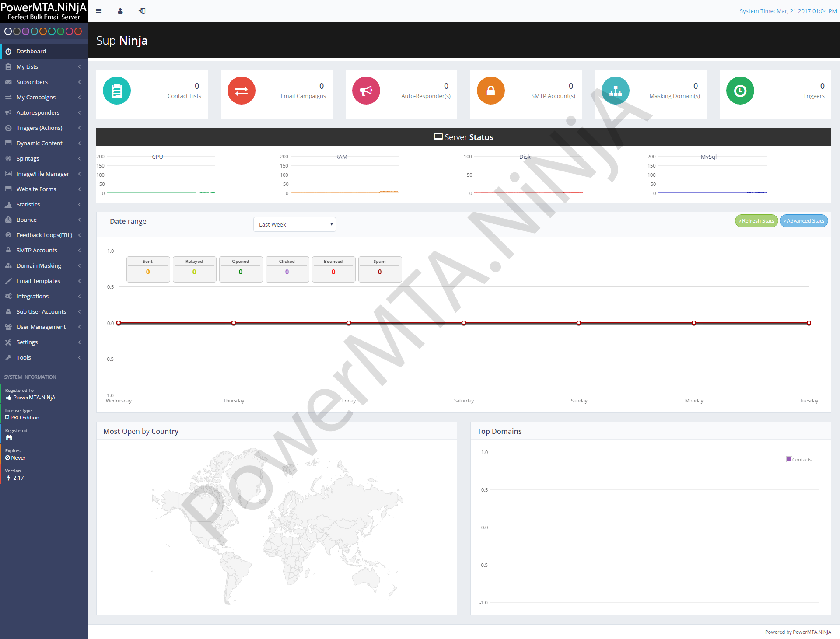The height and width of the screenshot is (639, 840).
Task: Click the orange SMTP Accounts lock icon
Action: (491, 91)
